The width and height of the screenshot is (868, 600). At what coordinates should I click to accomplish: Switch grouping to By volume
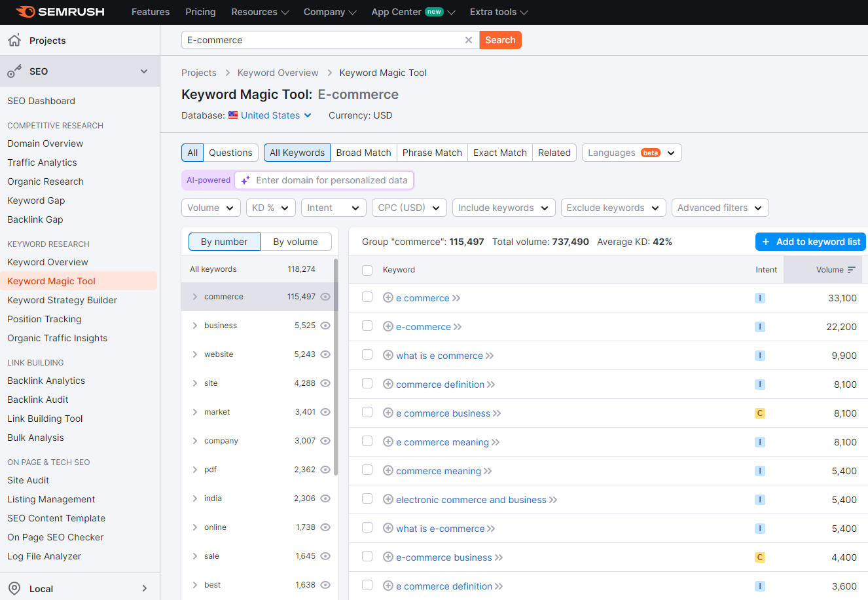(x=296, y=242)
